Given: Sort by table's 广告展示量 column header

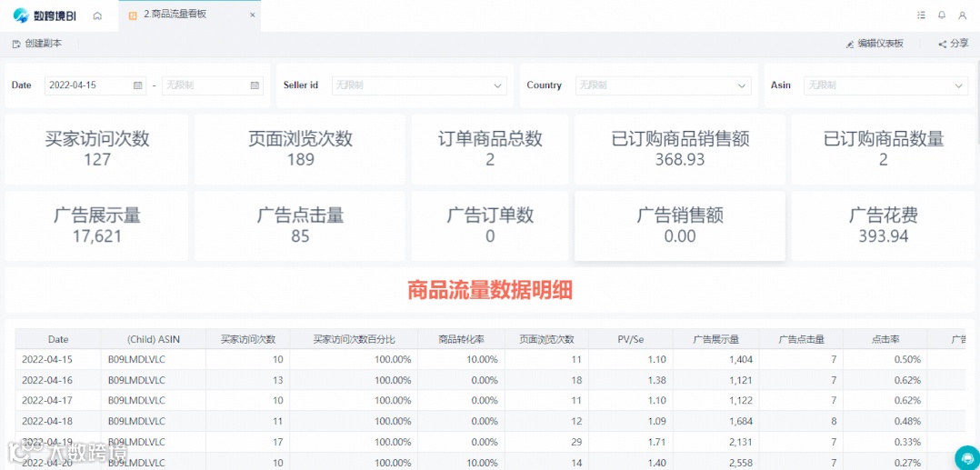Looking at the screenshot, I should [x=716, y=339].
